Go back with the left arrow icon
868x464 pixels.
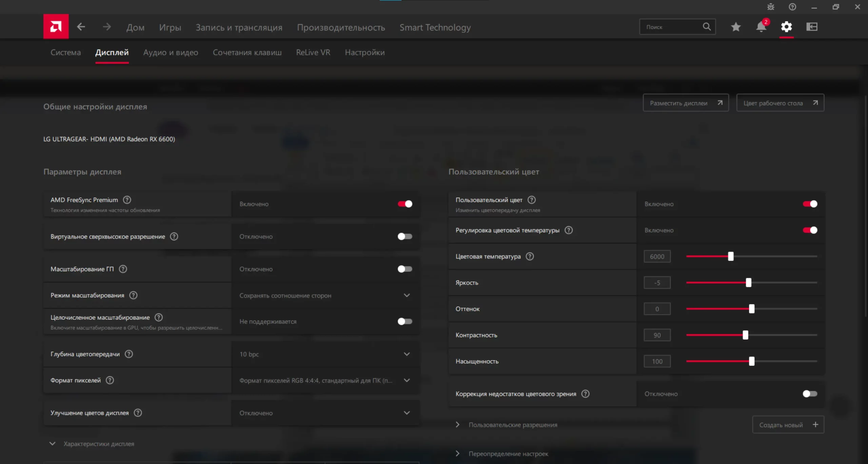click(81, 27)
